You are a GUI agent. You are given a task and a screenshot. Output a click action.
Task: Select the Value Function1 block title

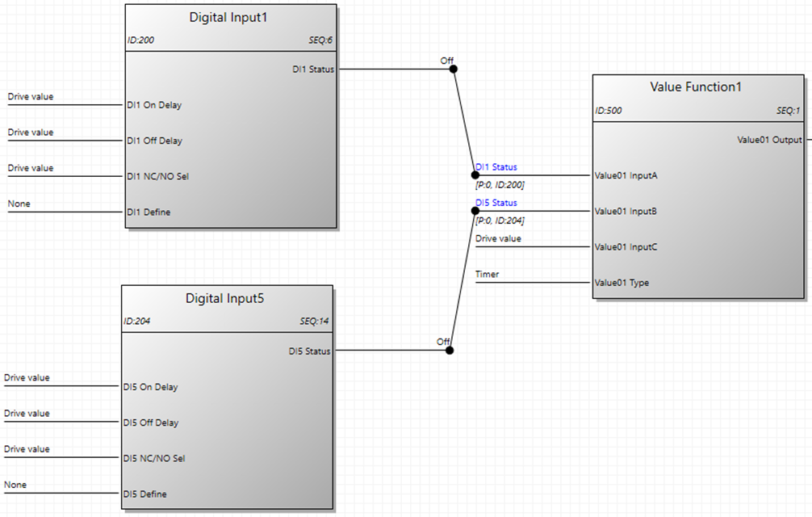pos(696,87)
